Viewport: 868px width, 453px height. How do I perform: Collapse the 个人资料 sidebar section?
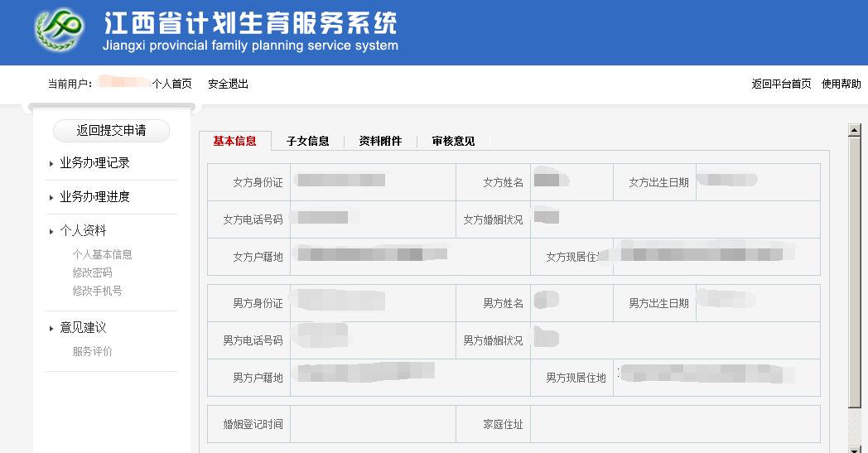[x=83, y=230]
